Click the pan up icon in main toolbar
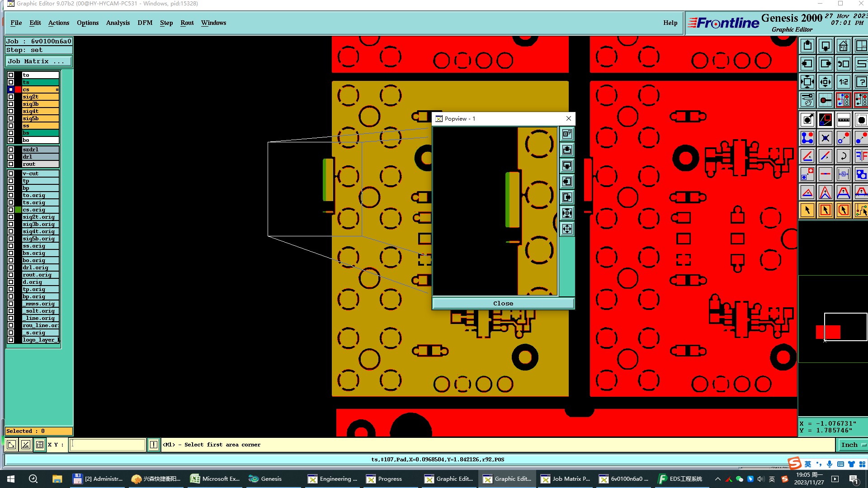 807,46
